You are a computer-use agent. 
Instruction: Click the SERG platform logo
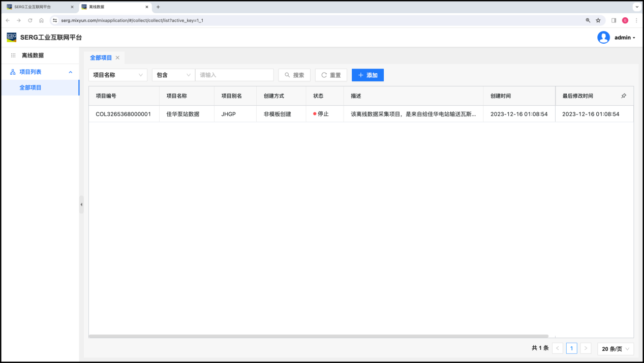tap(11, 37)
